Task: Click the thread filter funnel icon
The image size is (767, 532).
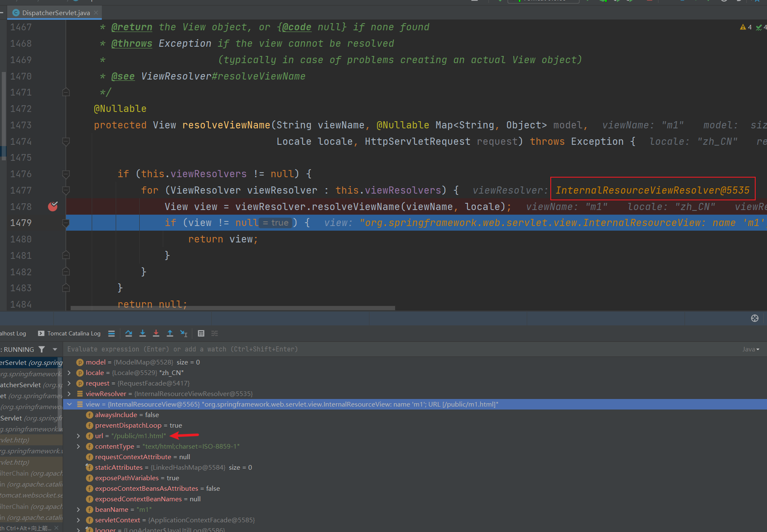Action: click(x=42, y=349)
